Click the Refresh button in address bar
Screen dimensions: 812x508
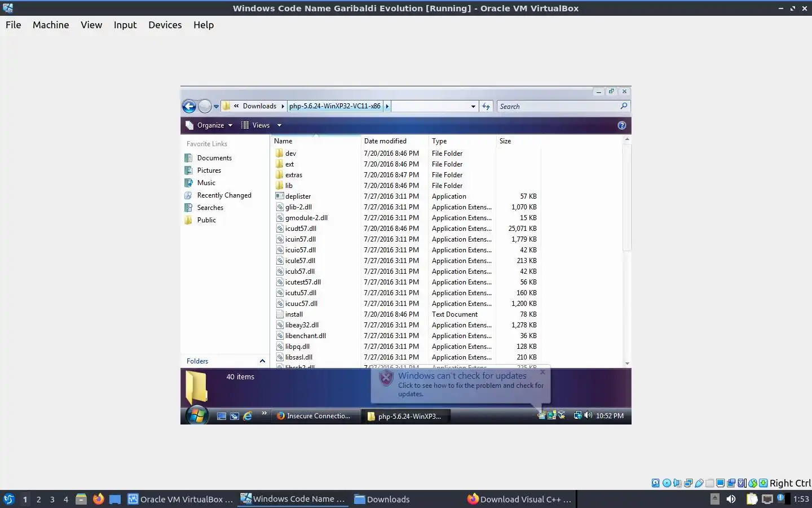[486, 106]
